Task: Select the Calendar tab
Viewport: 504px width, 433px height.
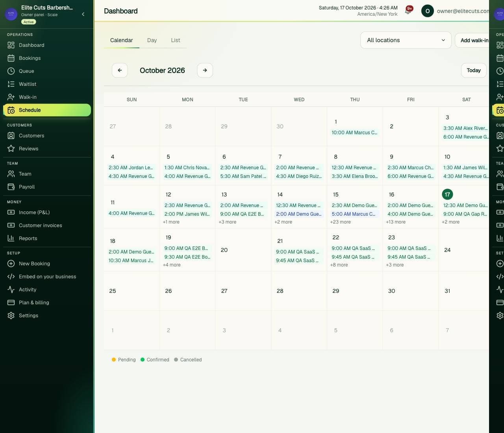Action: coord(121,40)
